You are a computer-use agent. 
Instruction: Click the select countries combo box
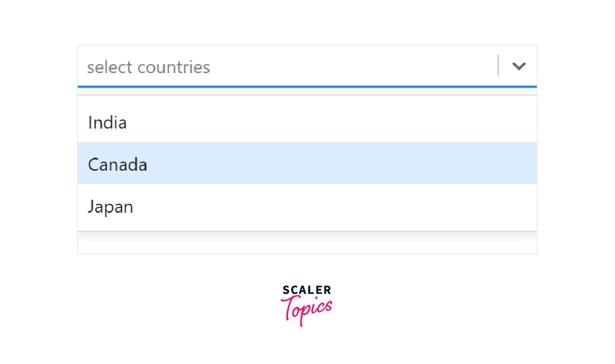pos(288,67)
